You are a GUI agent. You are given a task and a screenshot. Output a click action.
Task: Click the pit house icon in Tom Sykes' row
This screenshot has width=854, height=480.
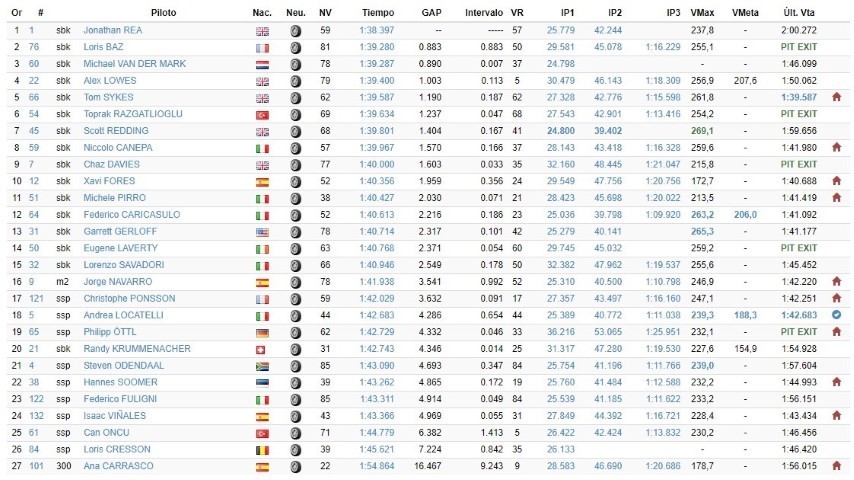click(x=836, y=97)
